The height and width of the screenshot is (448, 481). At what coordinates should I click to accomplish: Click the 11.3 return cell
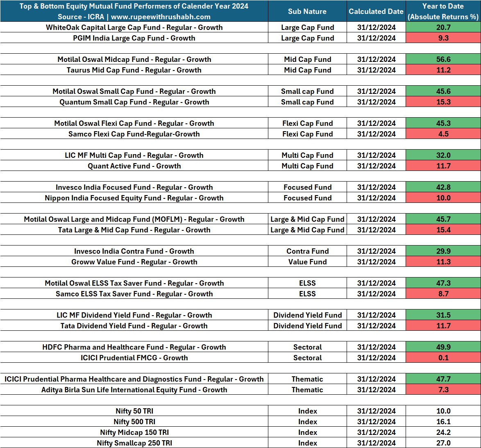coord(443,262)
